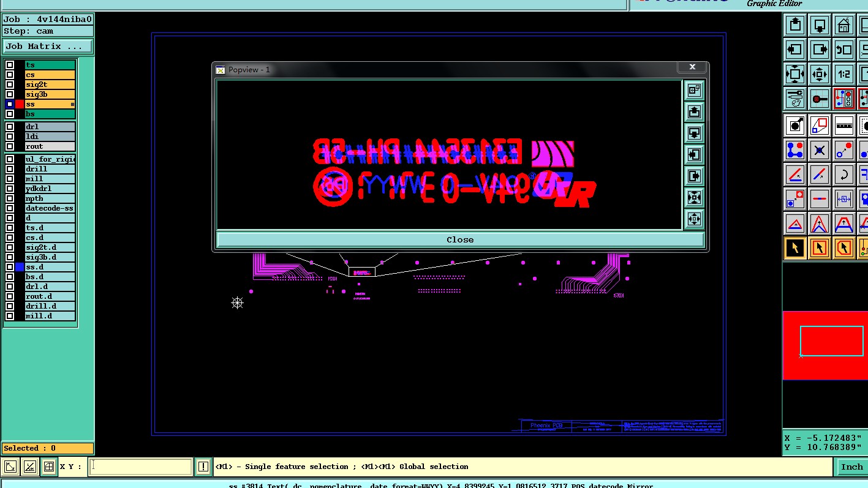Select the ydkdrl layer name
Image resolution: width=868 pixels, height=488 pixels.
click(x=50, y=189)
